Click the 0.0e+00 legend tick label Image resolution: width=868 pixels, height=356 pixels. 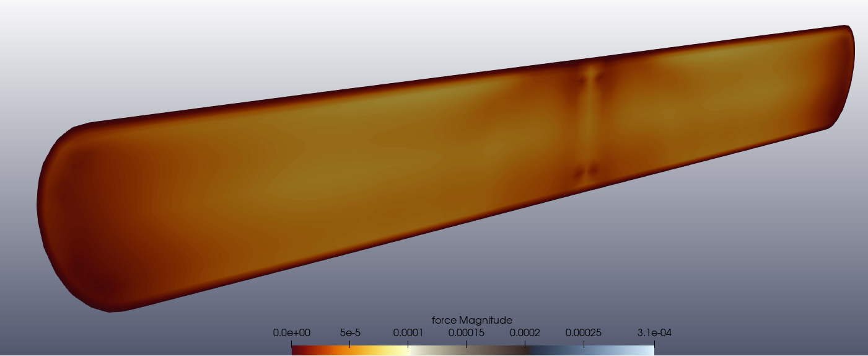click(x=292, y=333)
